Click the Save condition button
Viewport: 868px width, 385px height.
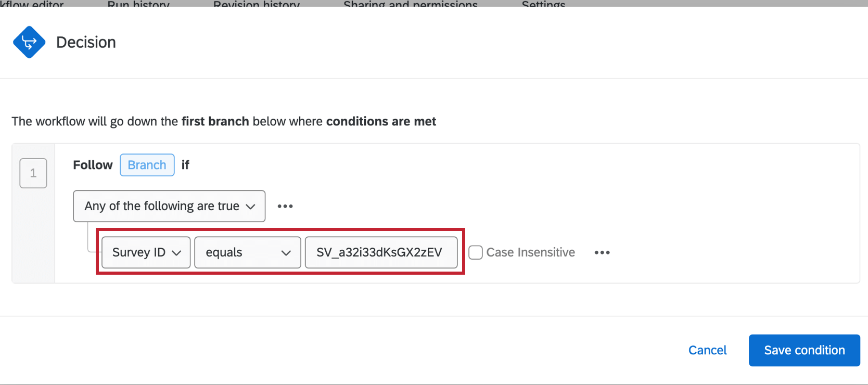click(x=804, y=351)
